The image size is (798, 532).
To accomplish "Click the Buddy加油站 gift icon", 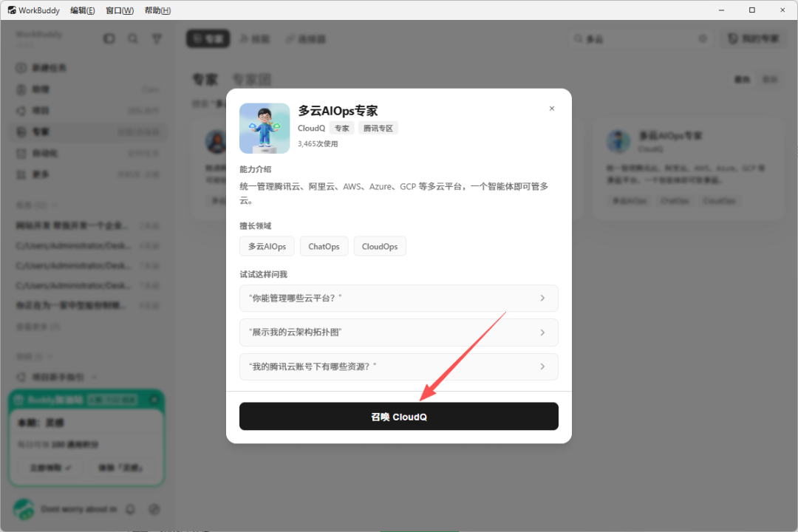I will [x=18, y=400].
